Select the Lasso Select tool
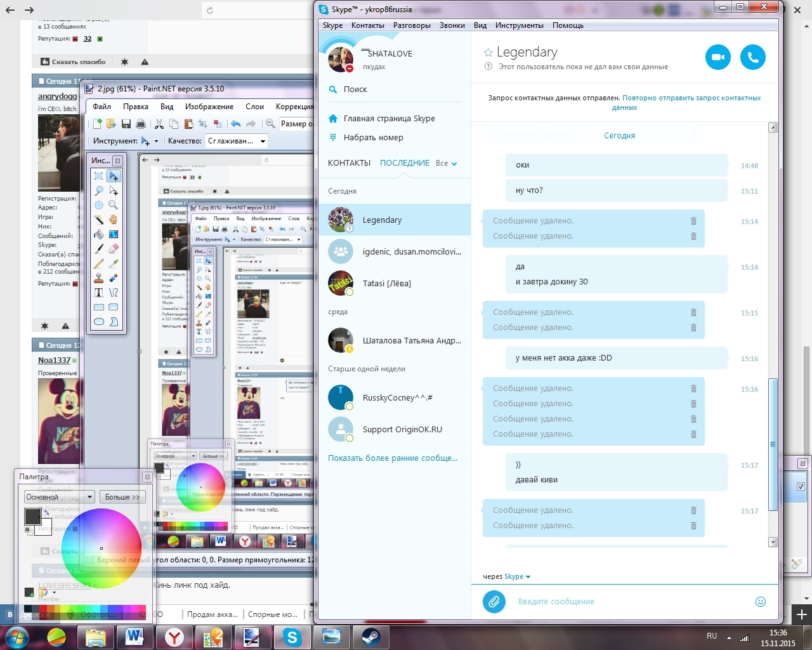This screenshot has width=812, height=650. [99, 190]
